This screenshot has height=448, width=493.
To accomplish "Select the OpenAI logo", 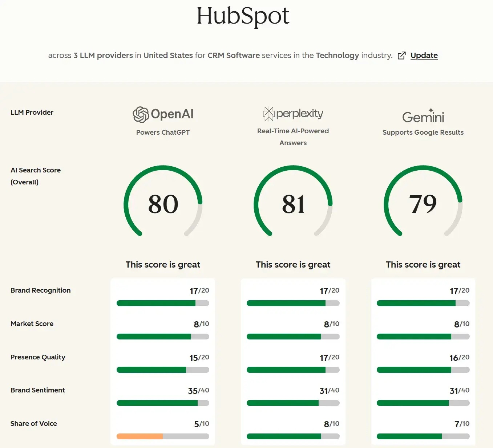I will point(163,114).
